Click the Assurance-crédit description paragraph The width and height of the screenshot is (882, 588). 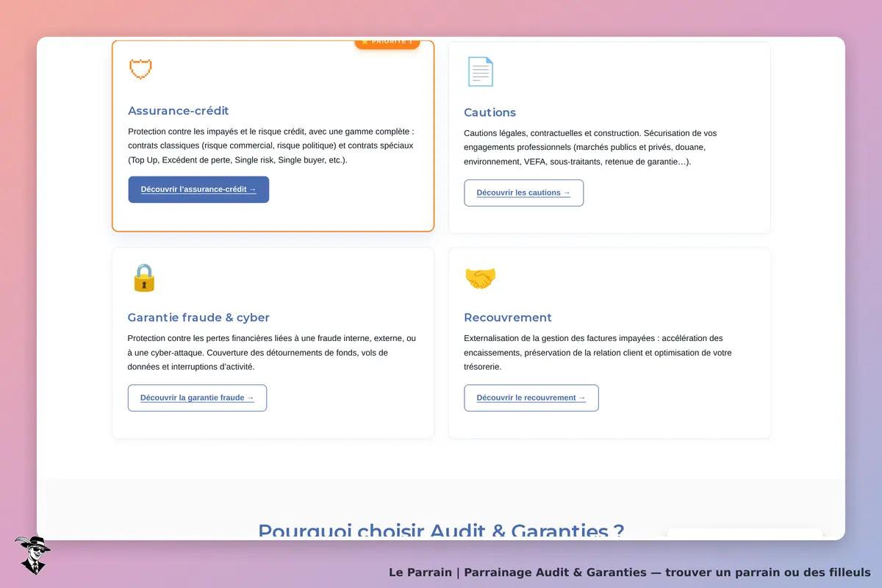point(272,146)
